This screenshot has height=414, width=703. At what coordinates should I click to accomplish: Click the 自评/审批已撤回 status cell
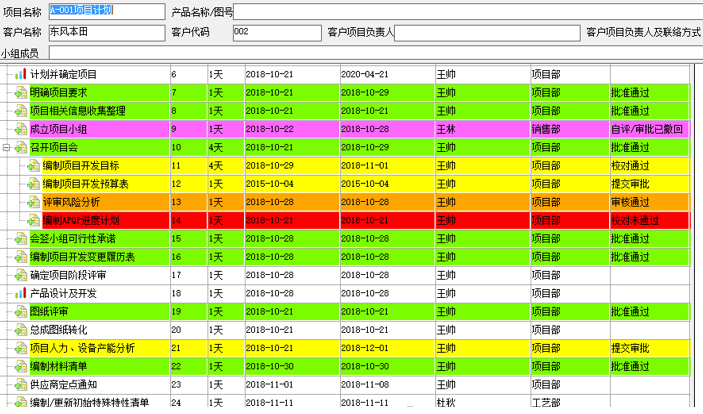[x=647, y=129]
